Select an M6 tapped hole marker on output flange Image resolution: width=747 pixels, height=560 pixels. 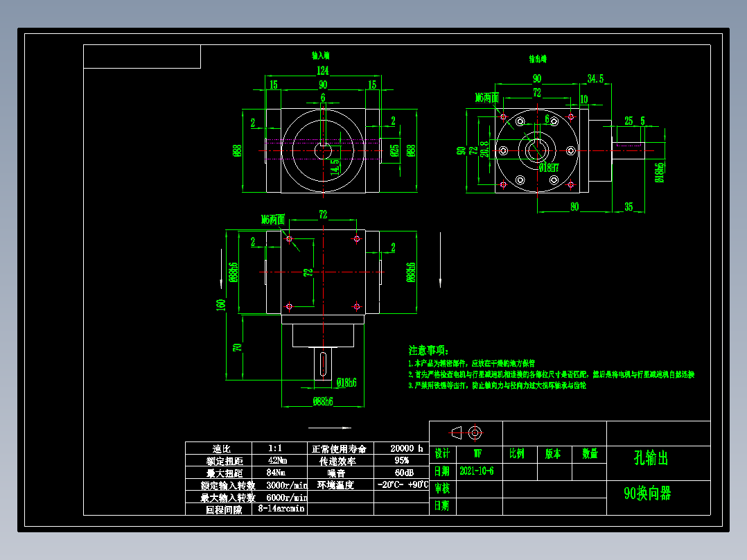[503, 116]
